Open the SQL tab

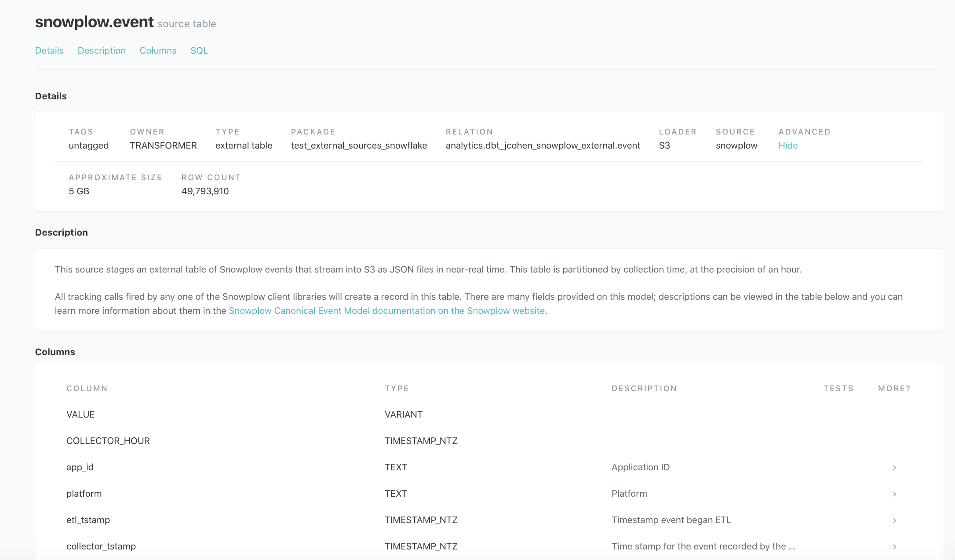point(199,51)
